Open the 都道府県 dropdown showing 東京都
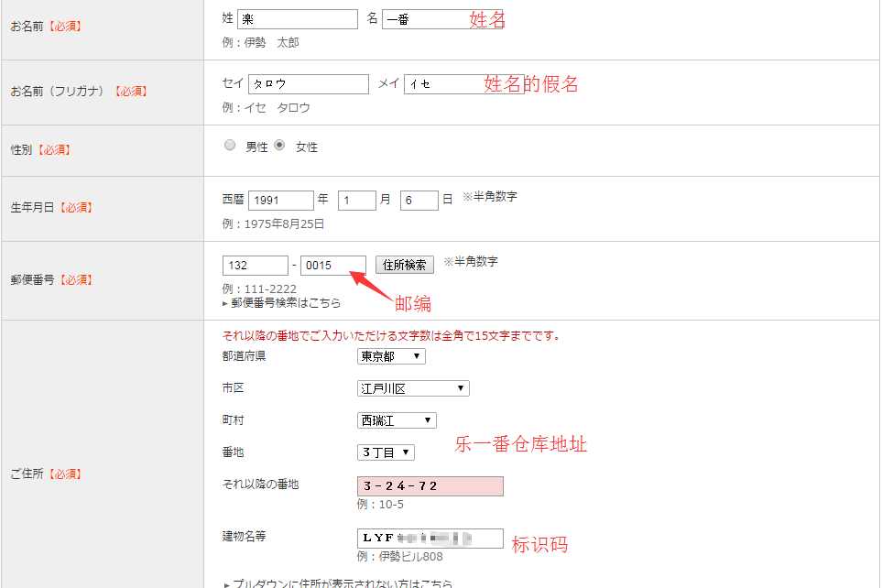The width and height of the screenshot is (882, 588). tap(391, 356)
